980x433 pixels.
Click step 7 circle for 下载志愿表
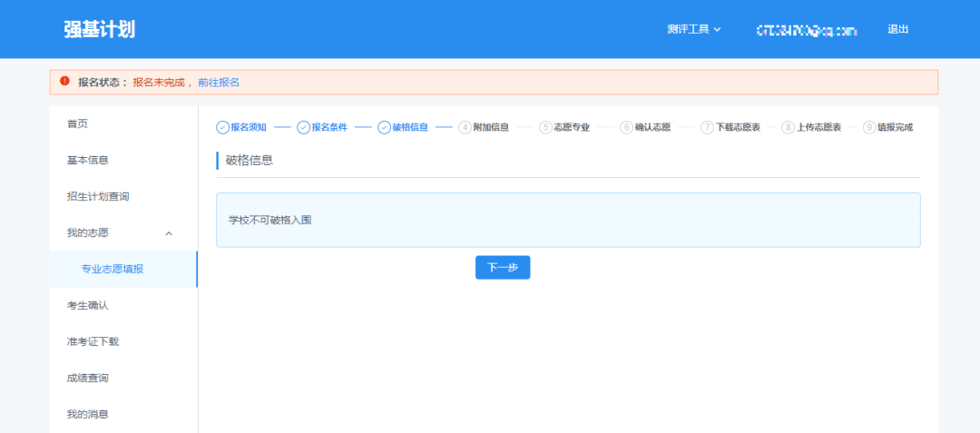[x=707, y=127]
